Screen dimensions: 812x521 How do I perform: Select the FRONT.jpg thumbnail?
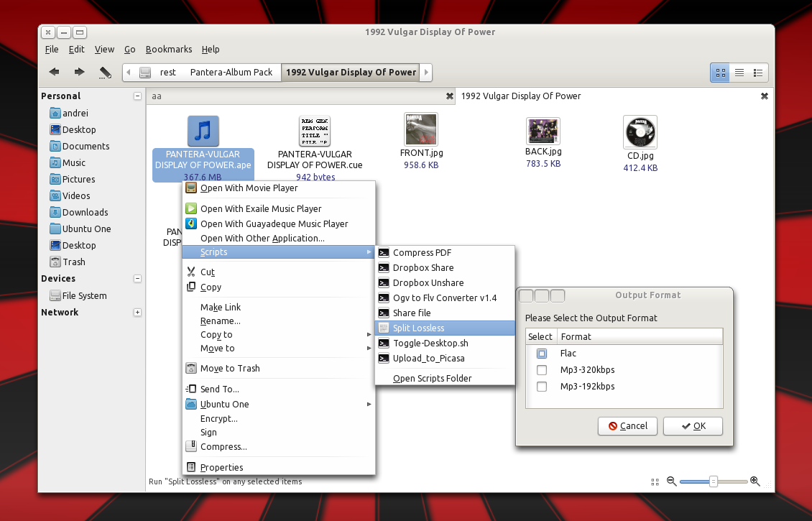click(421, 129)
